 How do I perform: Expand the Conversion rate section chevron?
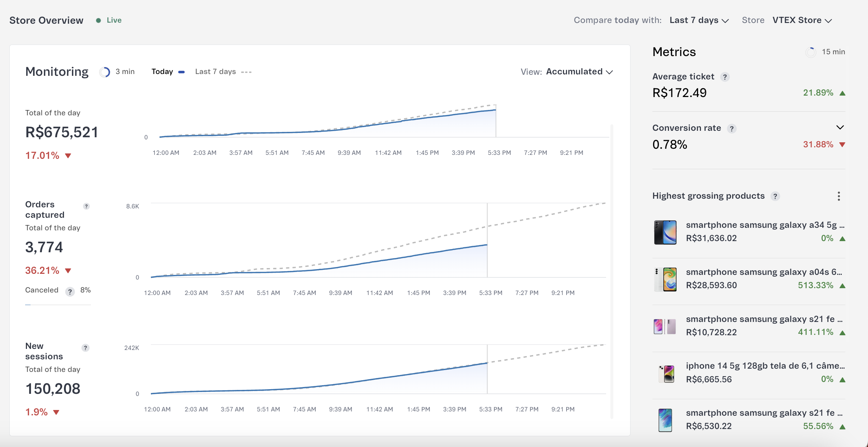coord(840,128)
